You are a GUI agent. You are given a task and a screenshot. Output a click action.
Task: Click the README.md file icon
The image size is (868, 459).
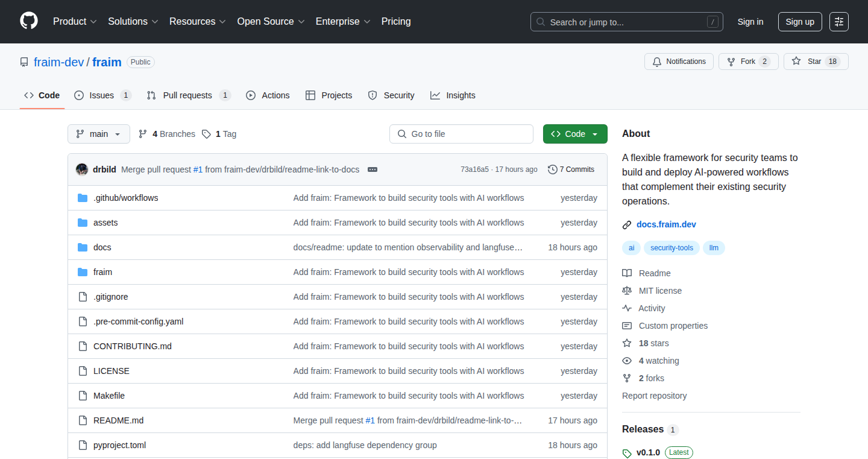point(83,420)
